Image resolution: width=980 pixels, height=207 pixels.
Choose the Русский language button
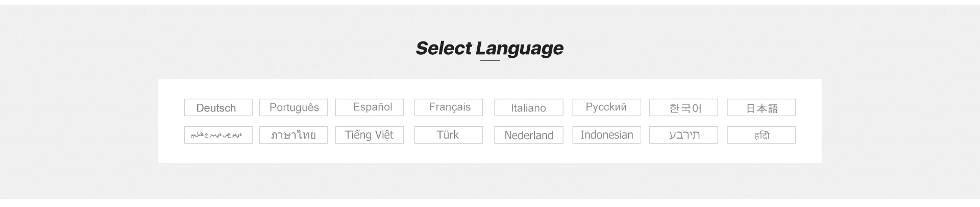coord(606,107)
